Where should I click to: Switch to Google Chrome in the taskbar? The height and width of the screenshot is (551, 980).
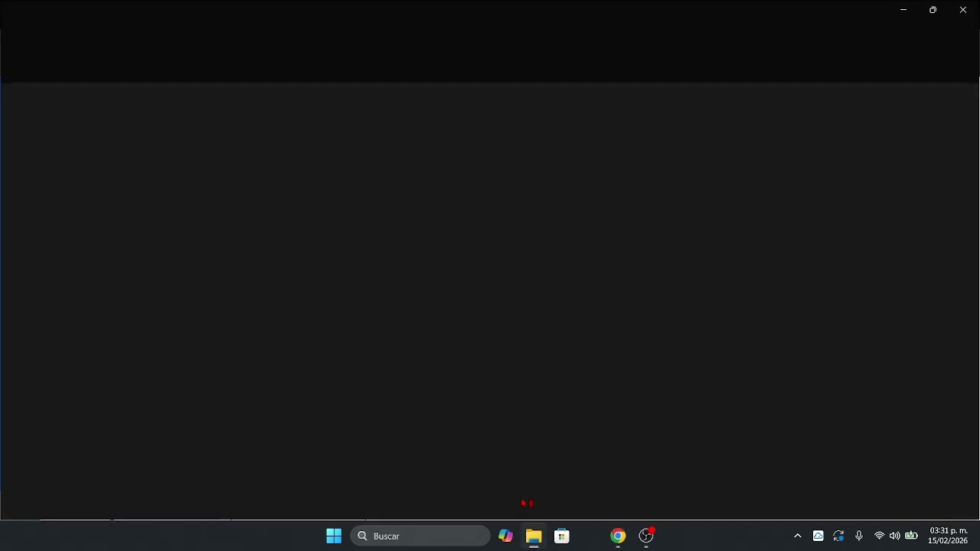tap(618, 536)
